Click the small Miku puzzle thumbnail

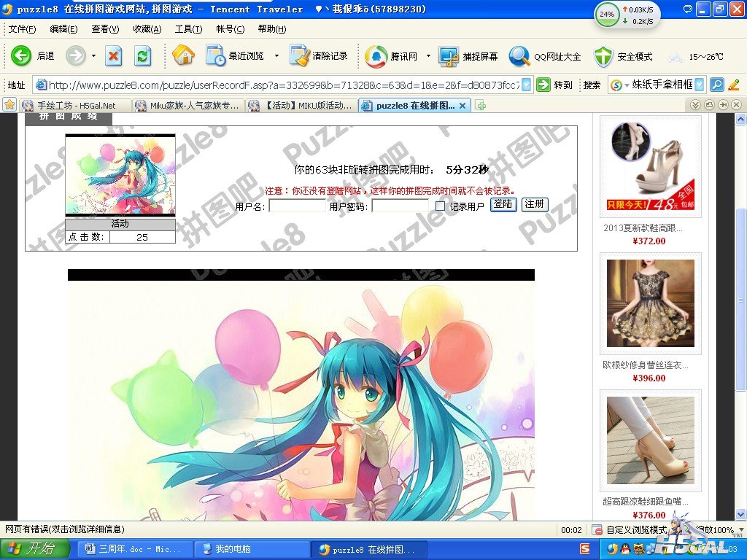pyautogui.click(x=120, y=175)
